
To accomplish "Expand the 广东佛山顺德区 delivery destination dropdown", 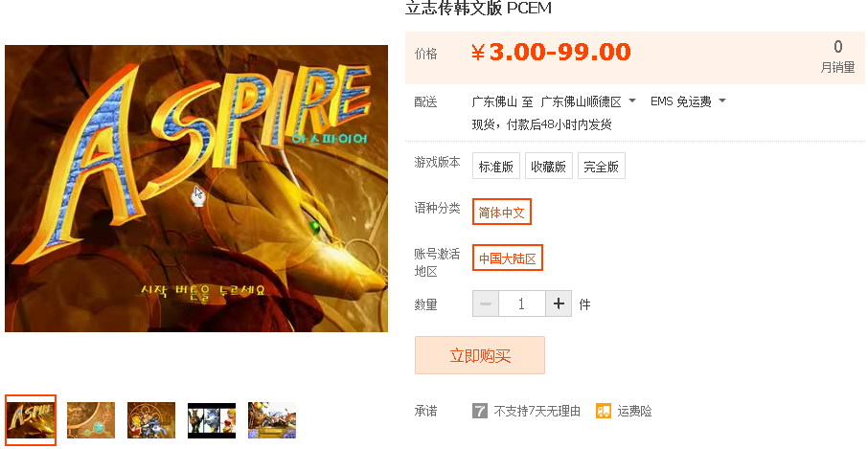I will click(x=588, y=101).
